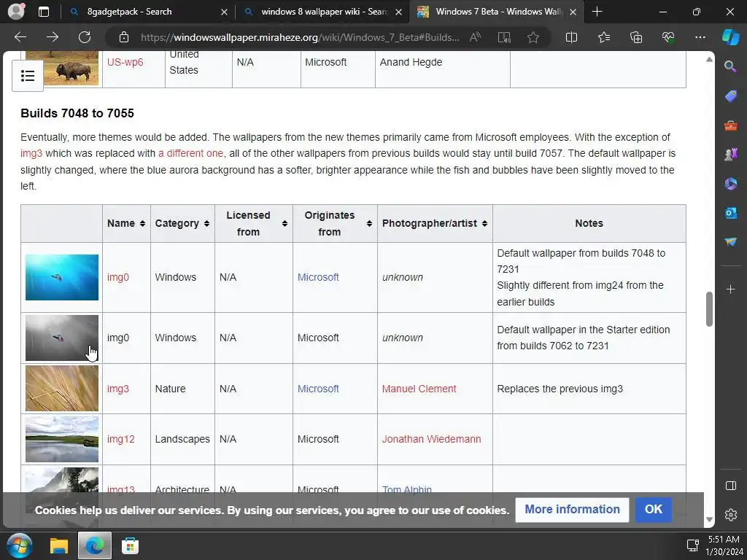747x560 pixels.
Task: Open sidebar Shopping tag icon
Action: tap(730, 96)
